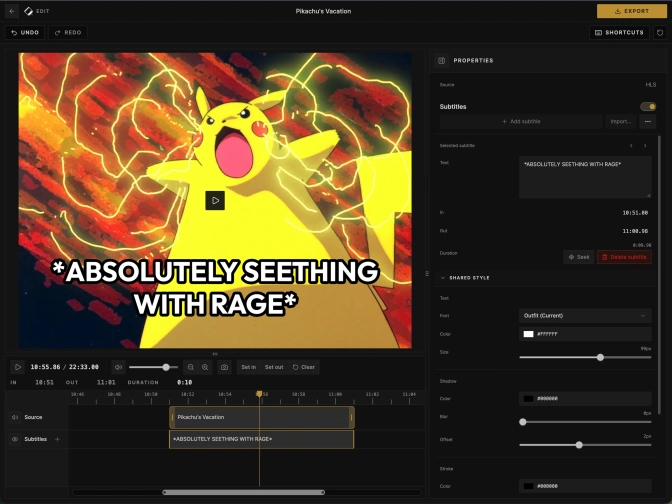Edit the subtitle Out time 11:00.98
The image size is (672, 504).
point(635,231)
